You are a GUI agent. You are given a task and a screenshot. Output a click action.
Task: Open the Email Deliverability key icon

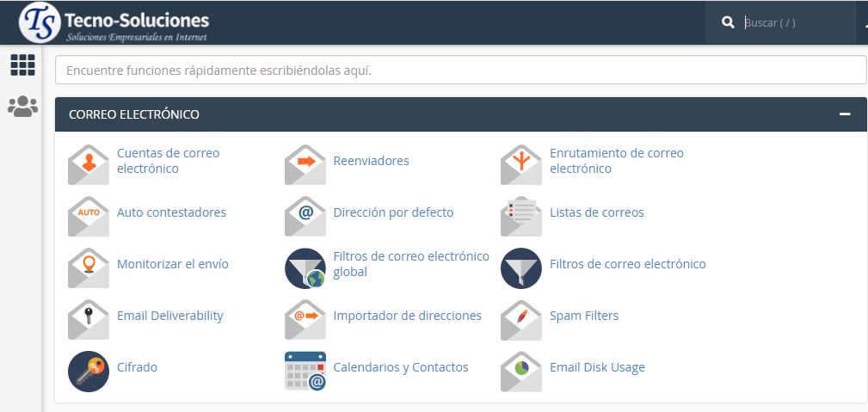89,319
